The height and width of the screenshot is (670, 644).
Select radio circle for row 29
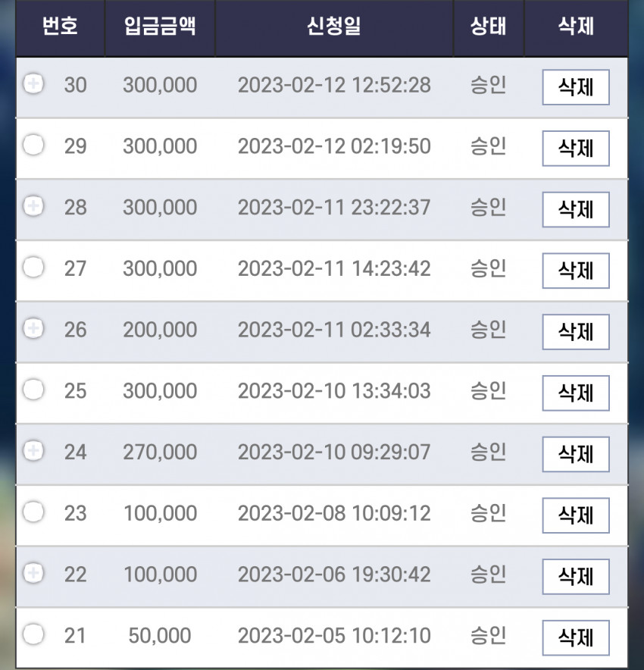[x=33, y=145]
